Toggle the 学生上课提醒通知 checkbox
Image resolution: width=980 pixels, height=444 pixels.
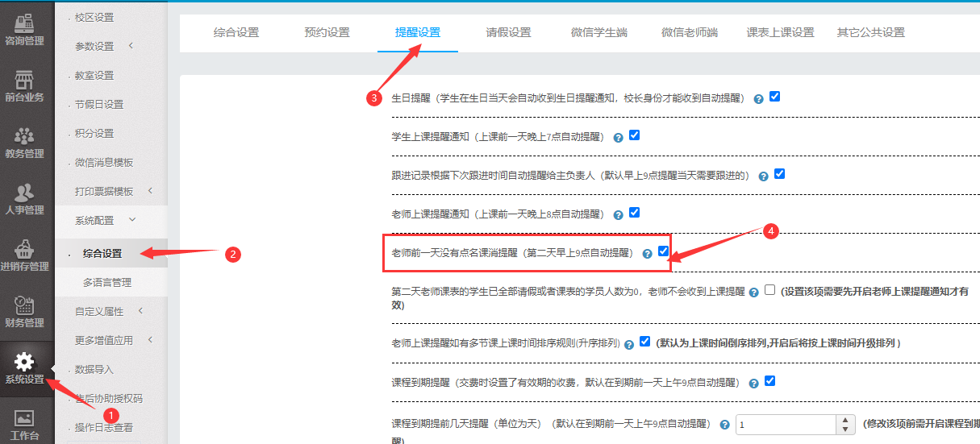pos(634,135)
